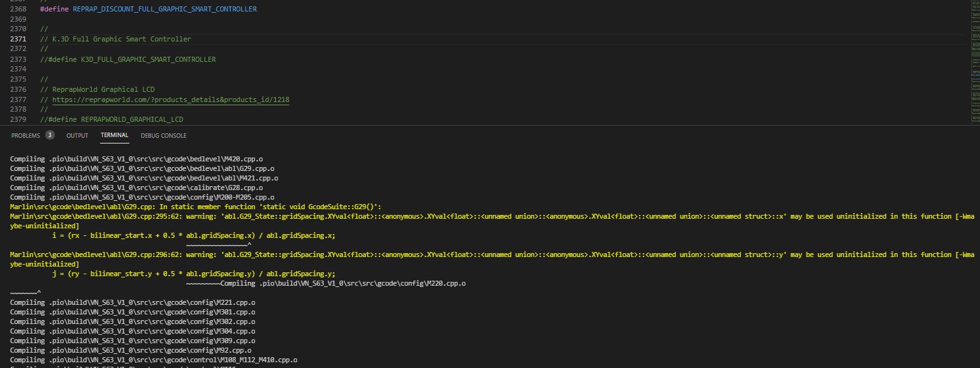
Task: Click the 'i = (rx - bilinear_start.x' code line
Action: click(x=194, y=235)
